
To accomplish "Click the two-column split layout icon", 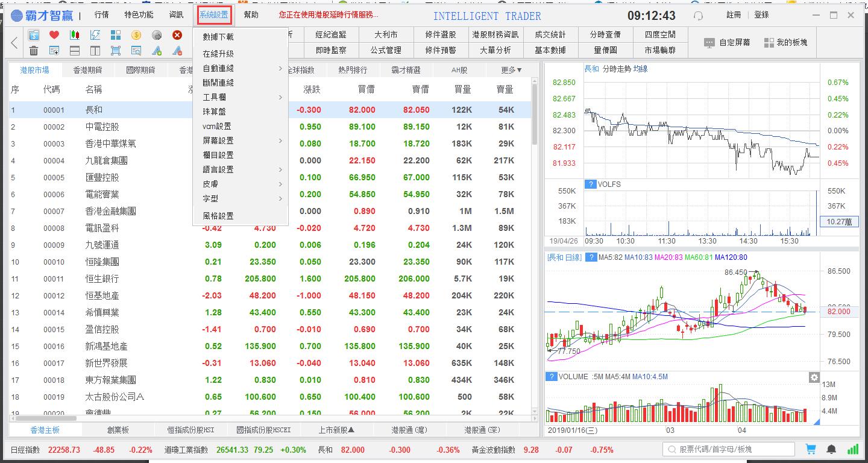I will click(95, 51).
